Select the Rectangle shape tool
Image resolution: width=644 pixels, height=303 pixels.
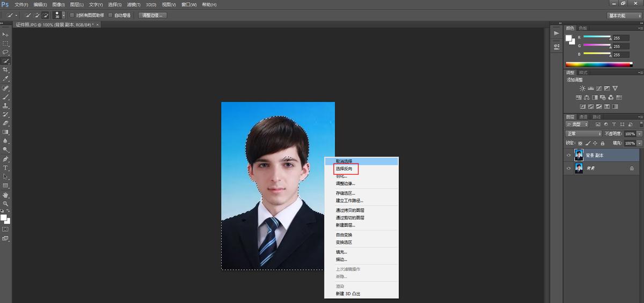click(6, 186)
